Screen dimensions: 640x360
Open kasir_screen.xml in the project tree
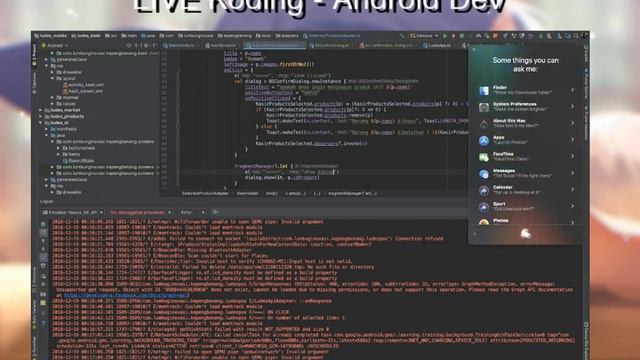pos(83,91)
